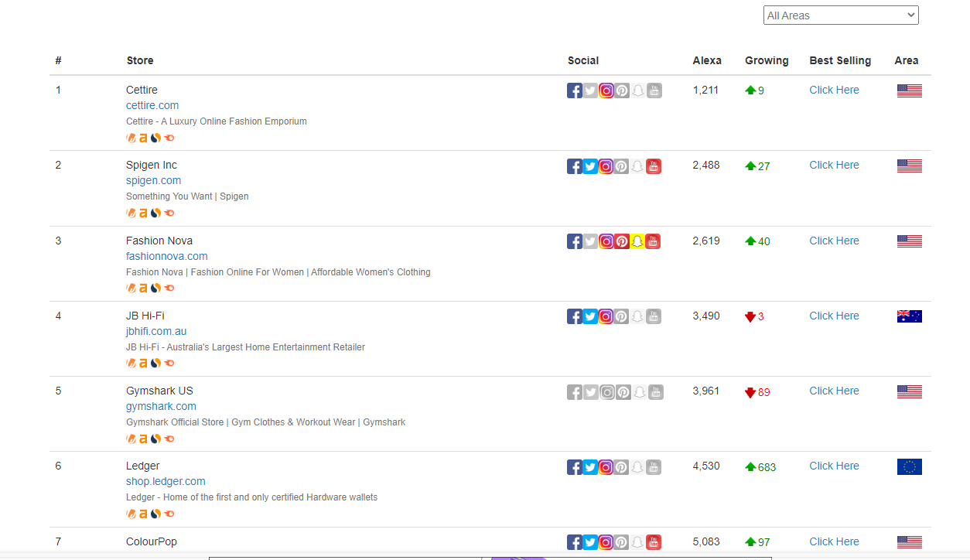Open Fashion Nova's best selling Click Here
970x560 pixels.
[x=834, y=241]
